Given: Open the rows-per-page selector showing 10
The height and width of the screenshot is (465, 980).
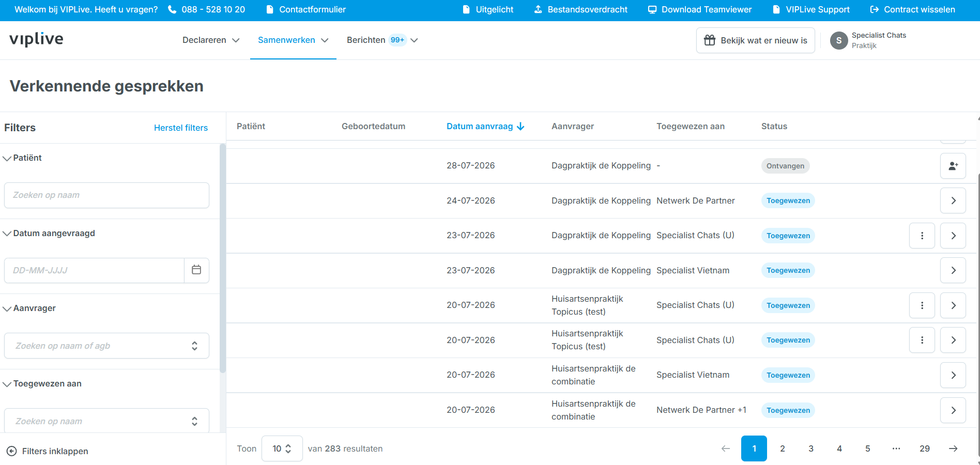Looking at the screenshot, I should (x=282, y=448).
